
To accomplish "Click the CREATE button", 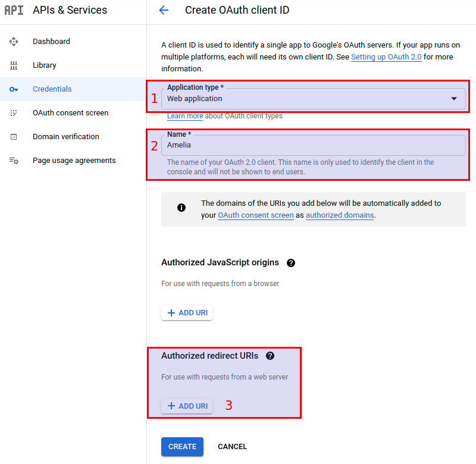I will [182, 447].
